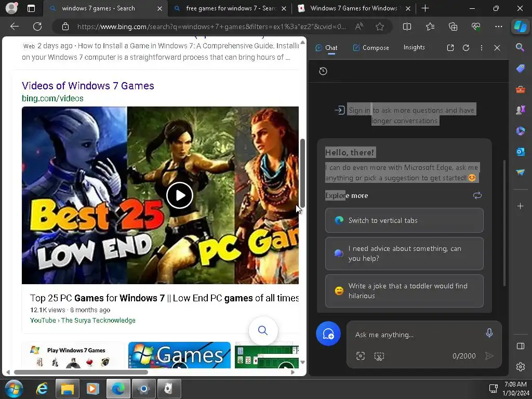
Task: Click the floating search magnifier button
Action: (x=263, y=330)
